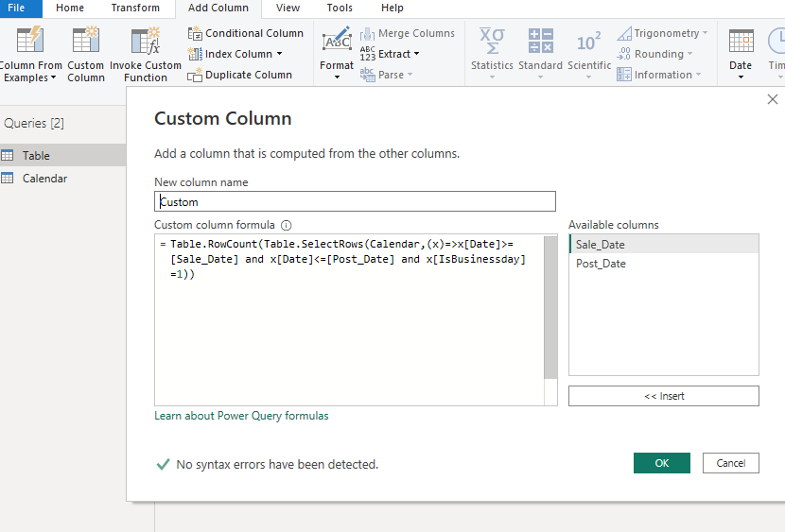Image resolution: width=785 pixels, height=532 pixels.
Task: Select the Table query
Action: tap(63, 156)
